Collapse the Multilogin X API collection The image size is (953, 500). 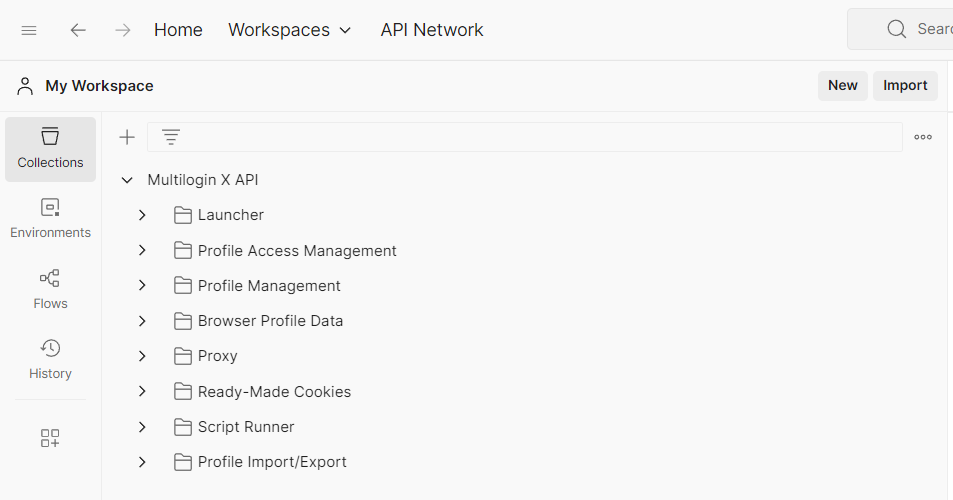click(x=127, y=180)
